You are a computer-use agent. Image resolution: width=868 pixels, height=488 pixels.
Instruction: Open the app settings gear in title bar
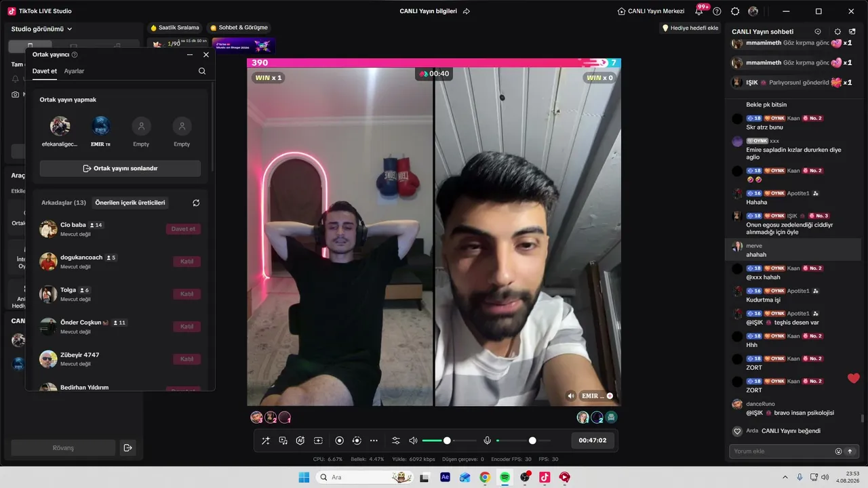point(735,12)
